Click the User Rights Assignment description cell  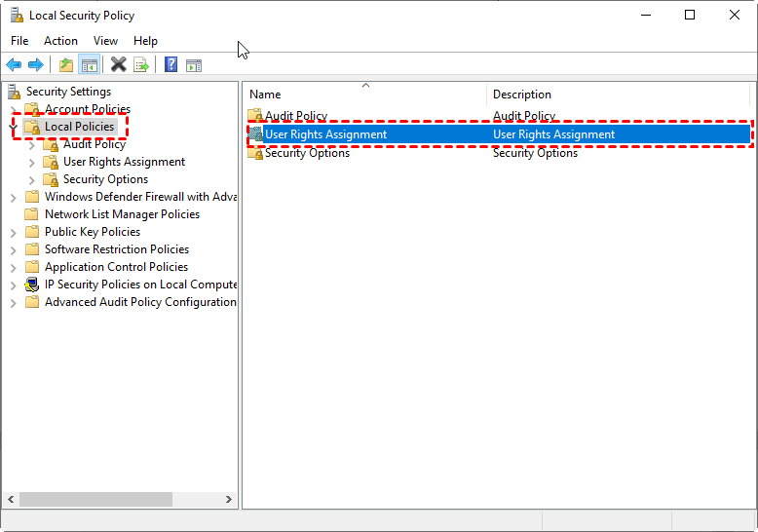click(553, 133)
